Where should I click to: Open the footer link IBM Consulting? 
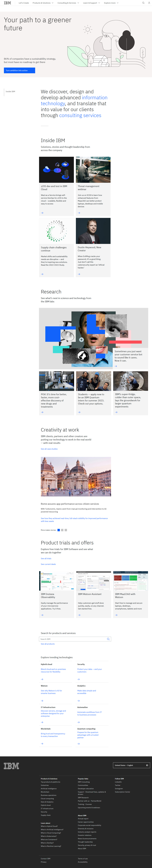tap(84, 782)
